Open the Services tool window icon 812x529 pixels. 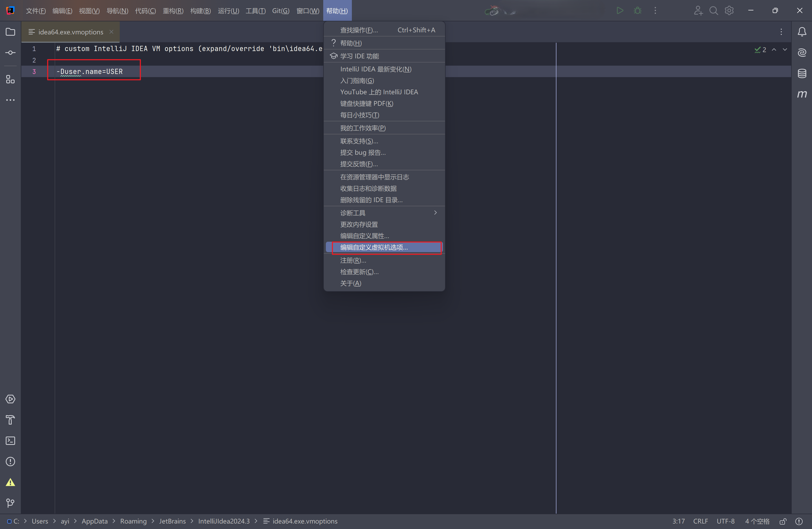click(11, 399)
